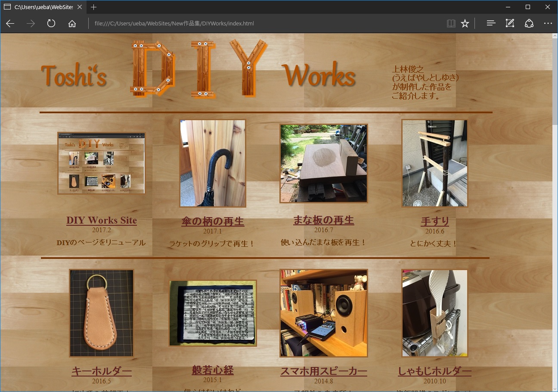Close the current browser tab
Screen dimensions: 558x392
click(80, 7)
